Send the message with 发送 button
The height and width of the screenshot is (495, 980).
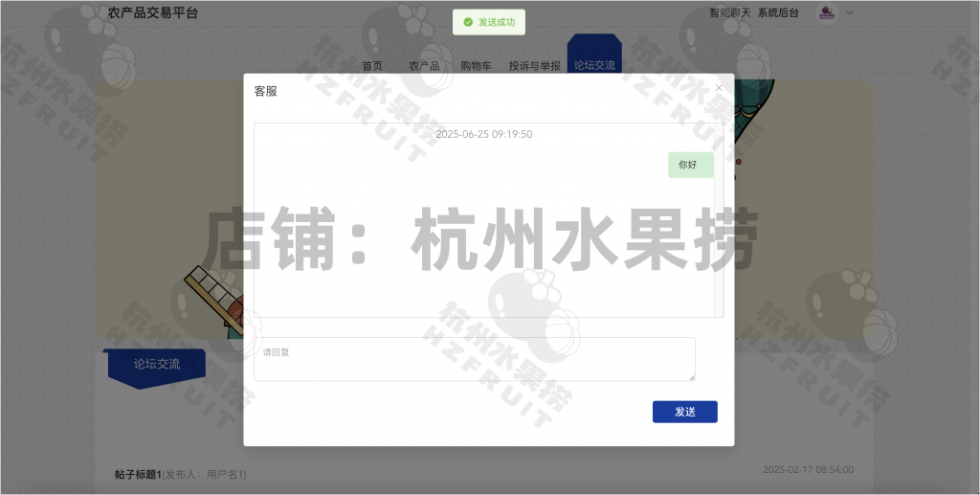685,412
